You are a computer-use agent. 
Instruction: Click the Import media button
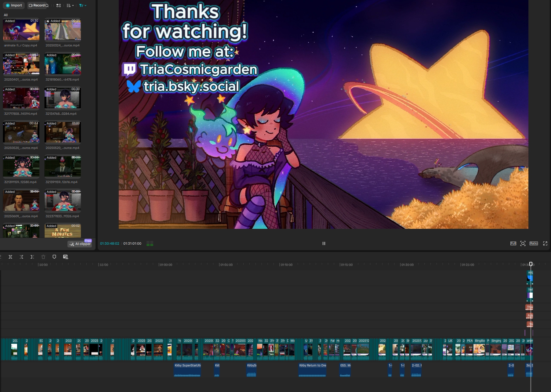click(14, 5)
